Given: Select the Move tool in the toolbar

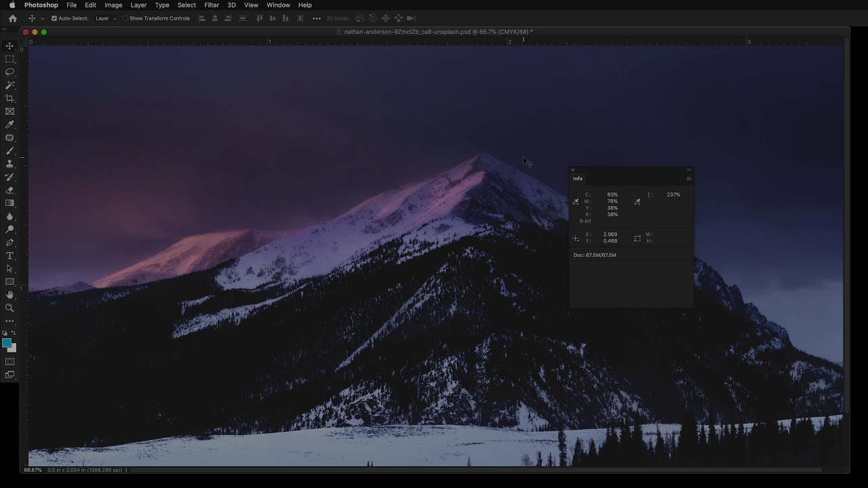Looking at the screenshot, I should coord(9,46).
